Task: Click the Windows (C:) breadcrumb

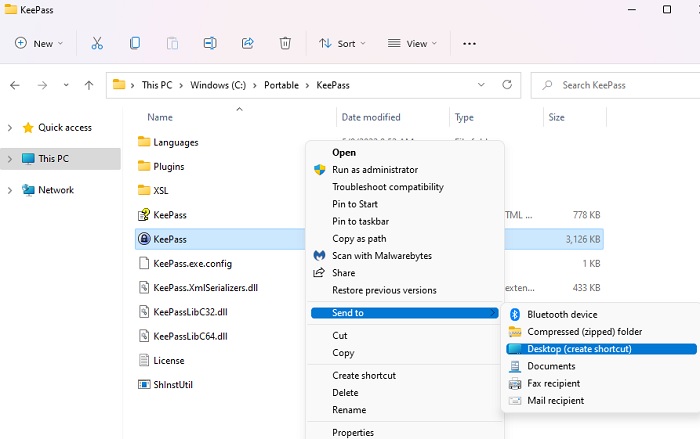Action: click(218, 85)
